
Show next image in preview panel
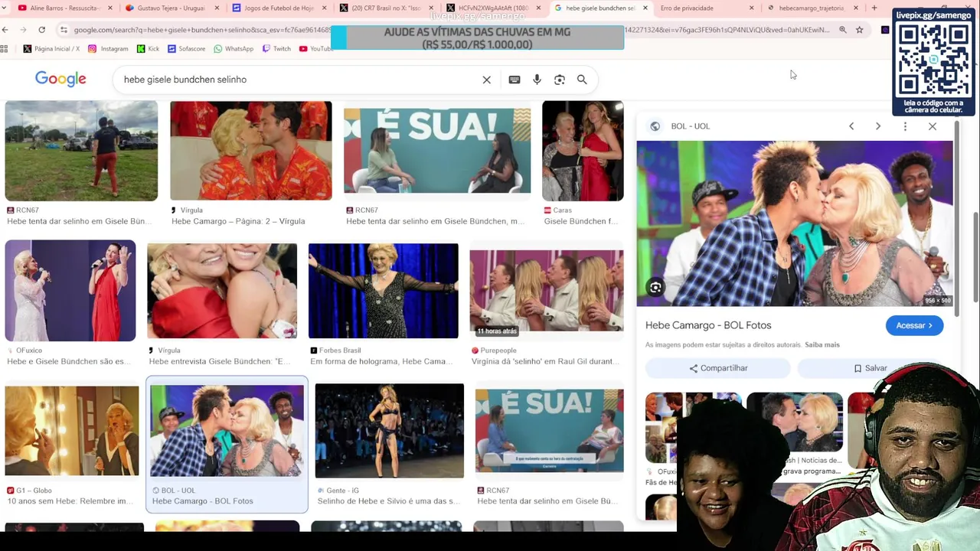click(x=878, y=126)
